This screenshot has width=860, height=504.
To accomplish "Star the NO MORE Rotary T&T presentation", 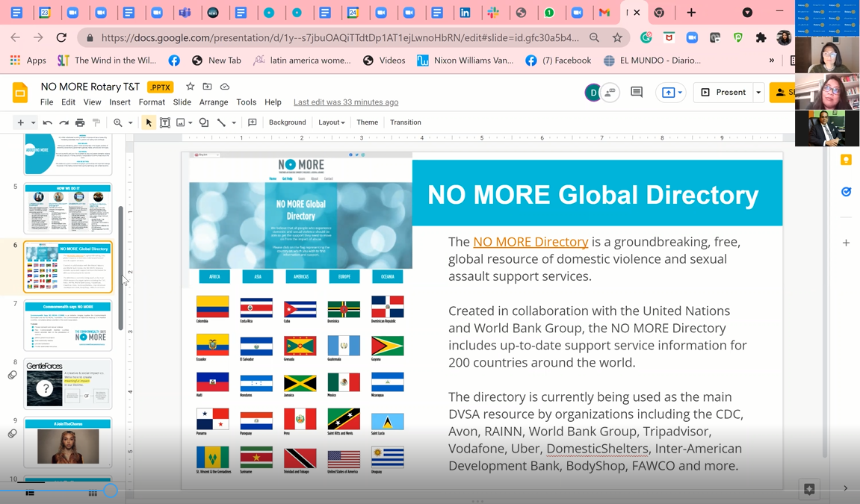I will 190,87.
